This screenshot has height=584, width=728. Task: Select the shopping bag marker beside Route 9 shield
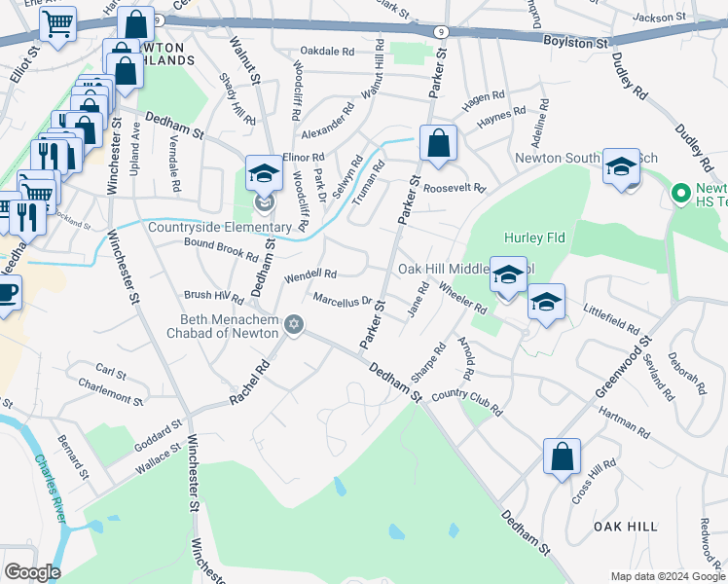136,24
